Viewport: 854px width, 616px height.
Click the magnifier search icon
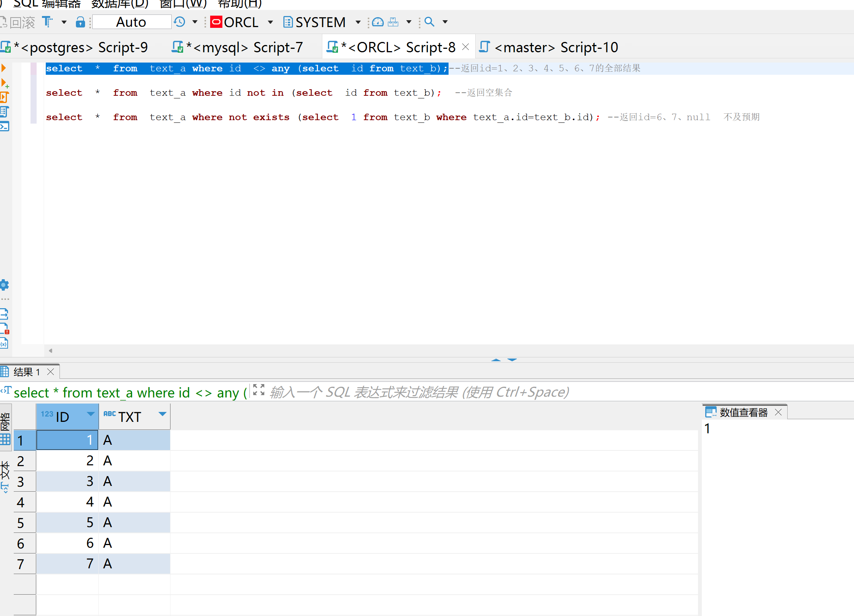[x=429, y=22]
